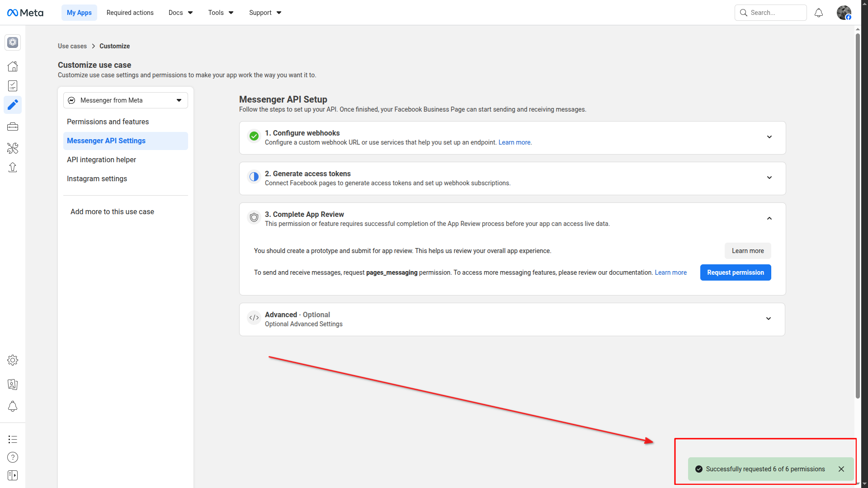The image size is (868, 488).
Task: Expand the Configure webhooks step
Action: point(769,137)
